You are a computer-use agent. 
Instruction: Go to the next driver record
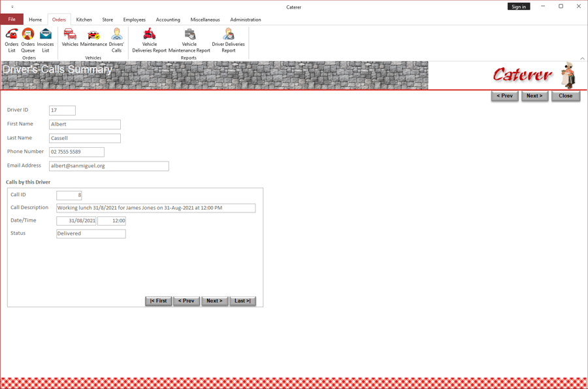pyautogui.click(x=534, y=96)
